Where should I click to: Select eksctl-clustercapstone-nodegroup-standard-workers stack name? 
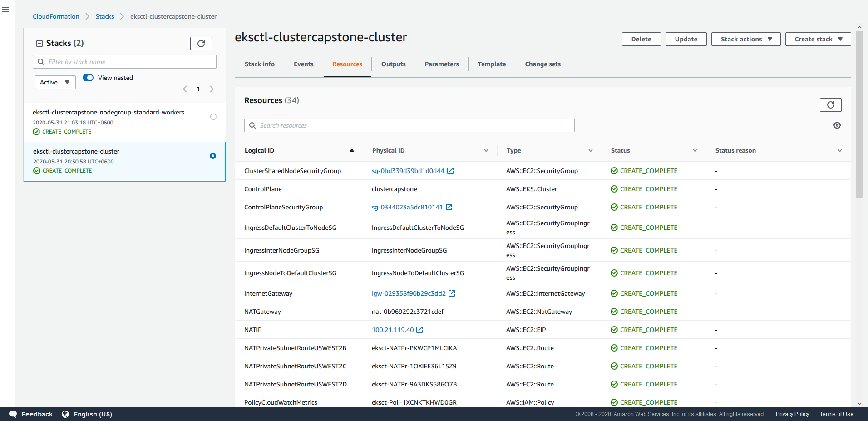(108, 112)
